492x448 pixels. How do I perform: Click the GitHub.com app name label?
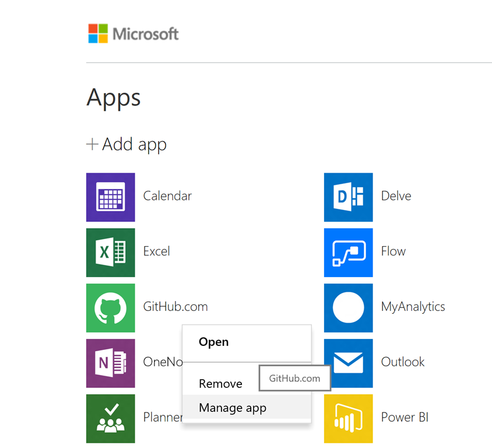pyautogui.click(x=175, y=307)
